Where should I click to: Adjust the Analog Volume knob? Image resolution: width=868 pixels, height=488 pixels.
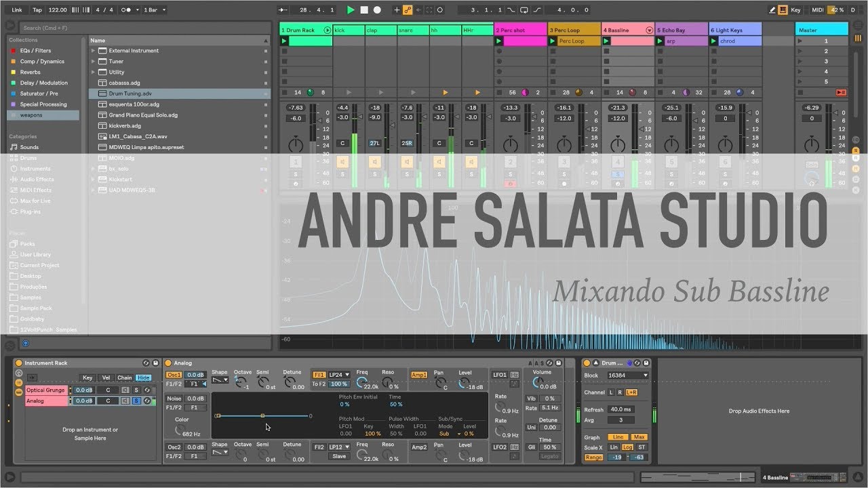coord(538,384)
